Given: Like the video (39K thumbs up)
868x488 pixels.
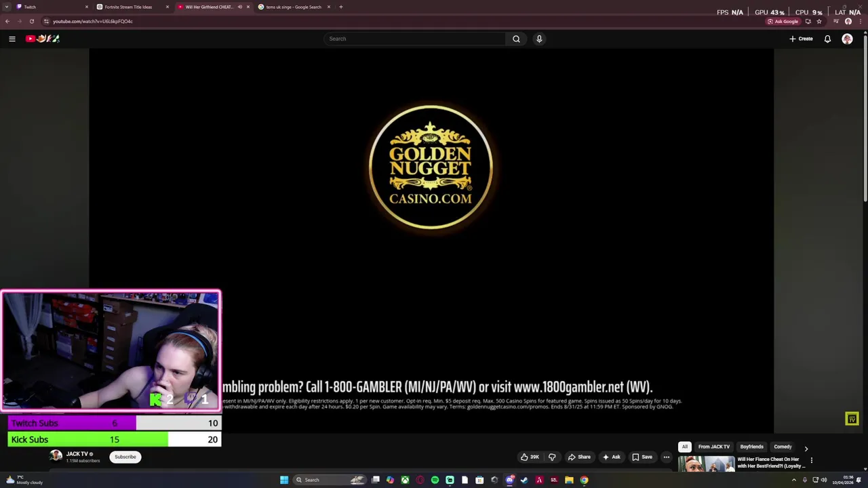Looking at the screenshot, I should point(530,457).
